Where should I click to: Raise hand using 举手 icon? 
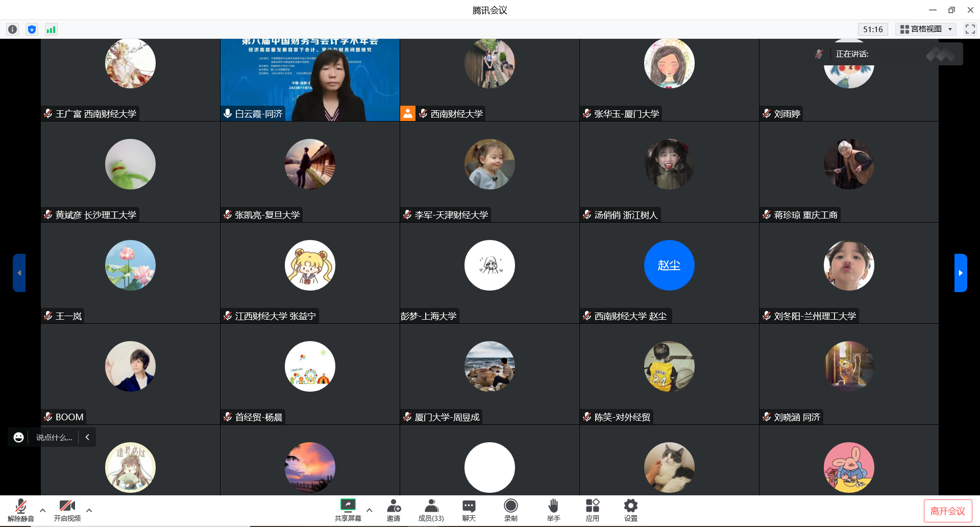pos(553,510)
